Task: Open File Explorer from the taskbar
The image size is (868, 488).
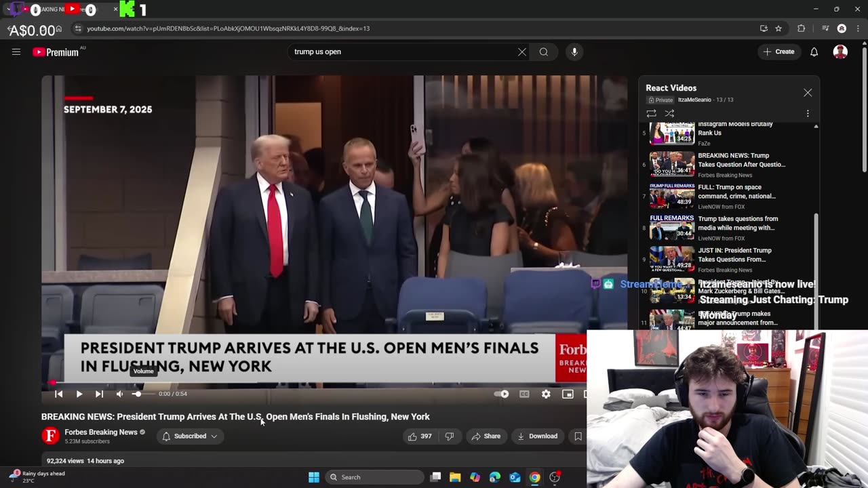Action: (x=455, y=477)
